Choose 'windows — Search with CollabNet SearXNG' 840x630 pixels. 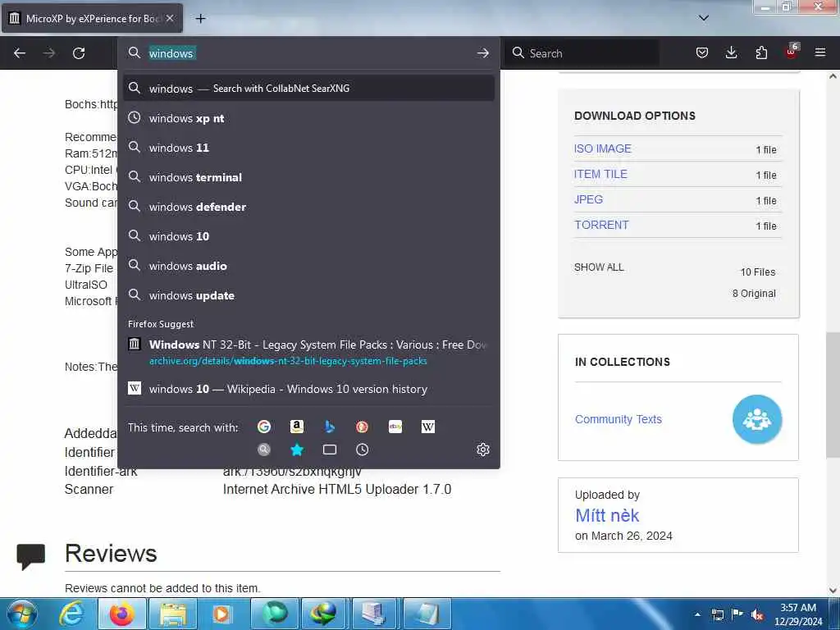point(308,89)
